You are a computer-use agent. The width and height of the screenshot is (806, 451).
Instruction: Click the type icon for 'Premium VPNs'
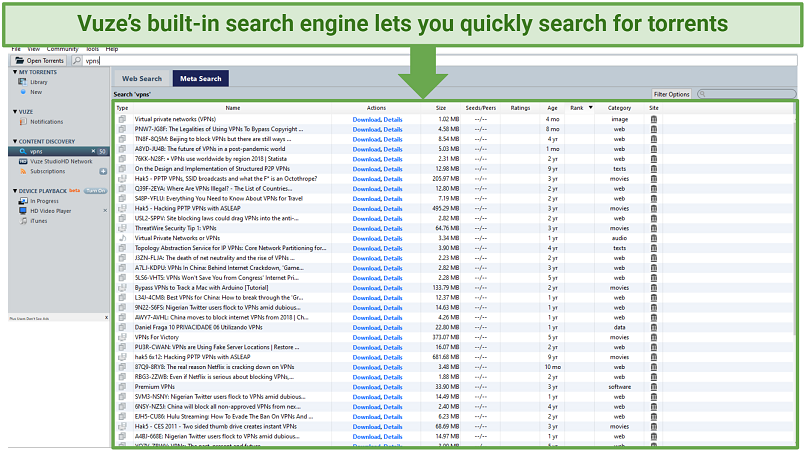click(122, 387)
